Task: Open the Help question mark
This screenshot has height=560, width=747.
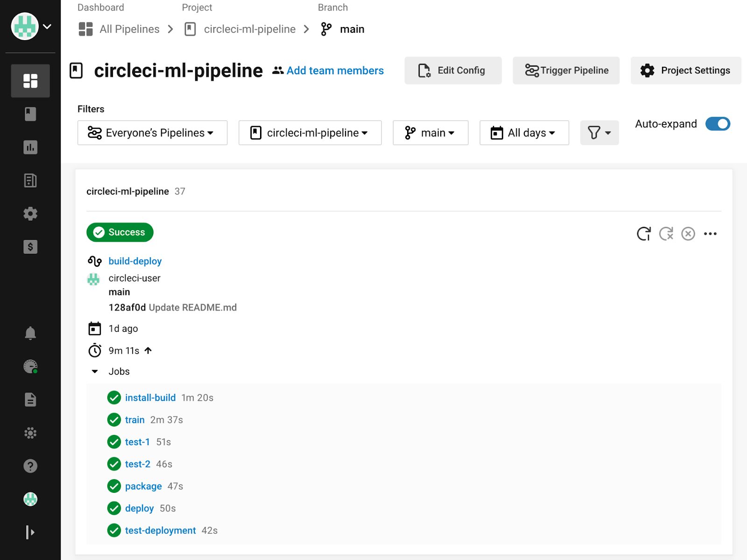Action: pos(31,466)
